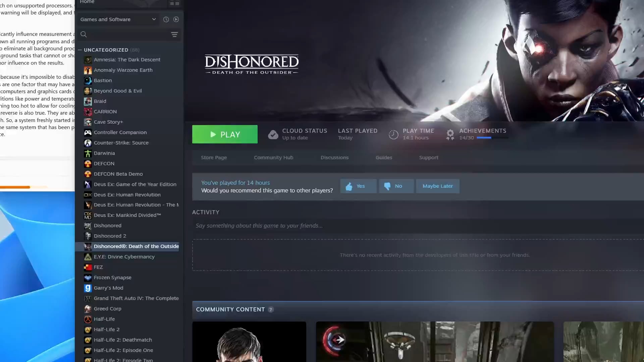Select Dishonored 2 in library list

110,236
